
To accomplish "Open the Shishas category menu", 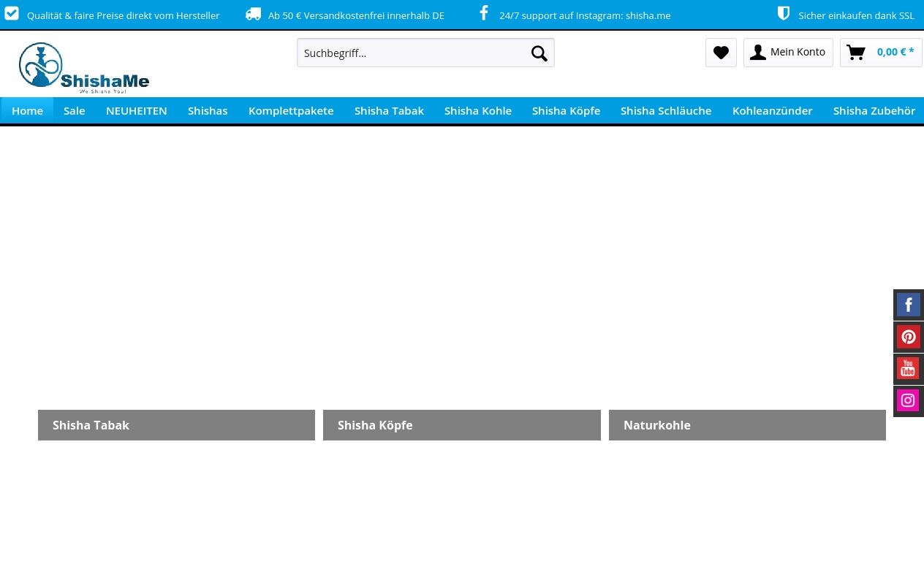I will pos(208,111).
